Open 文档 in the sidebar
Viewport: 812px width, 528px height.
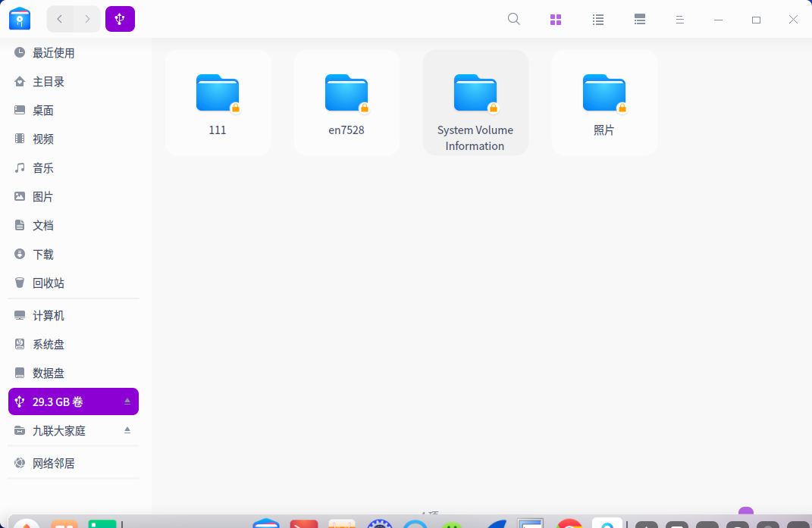pyautogui.click(x=74, y=225)
